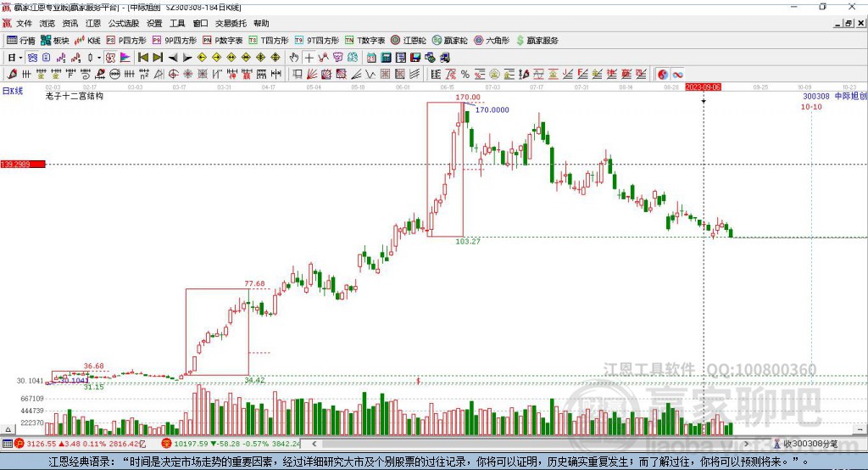The width and height of the screenshot is (868, 470).
Task: Select the Gann fan lines tool
Action: 312,75
